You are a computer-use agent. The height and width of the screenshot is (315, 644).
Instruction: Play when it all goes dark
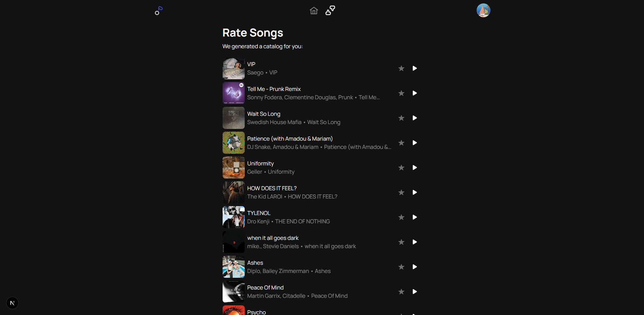[415, 242]
